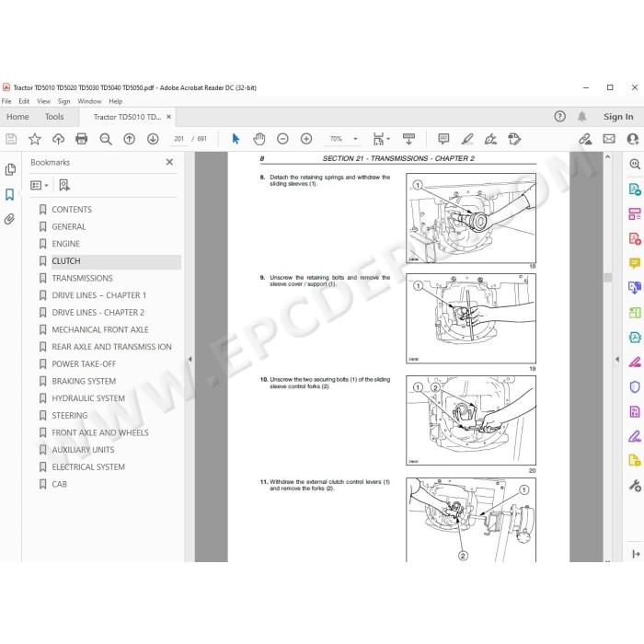The height and width of the screenshot is (644, 644).
Task: Open the GENERAL bookmark
Action: tap(69, 226)
